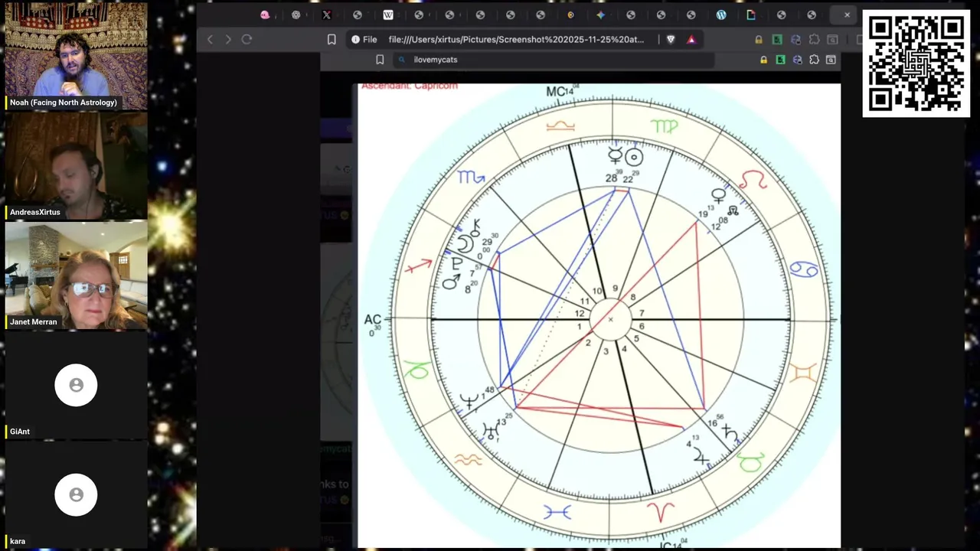
Task: Open Brave Rewards triangle icon
Action: (691, 39)
